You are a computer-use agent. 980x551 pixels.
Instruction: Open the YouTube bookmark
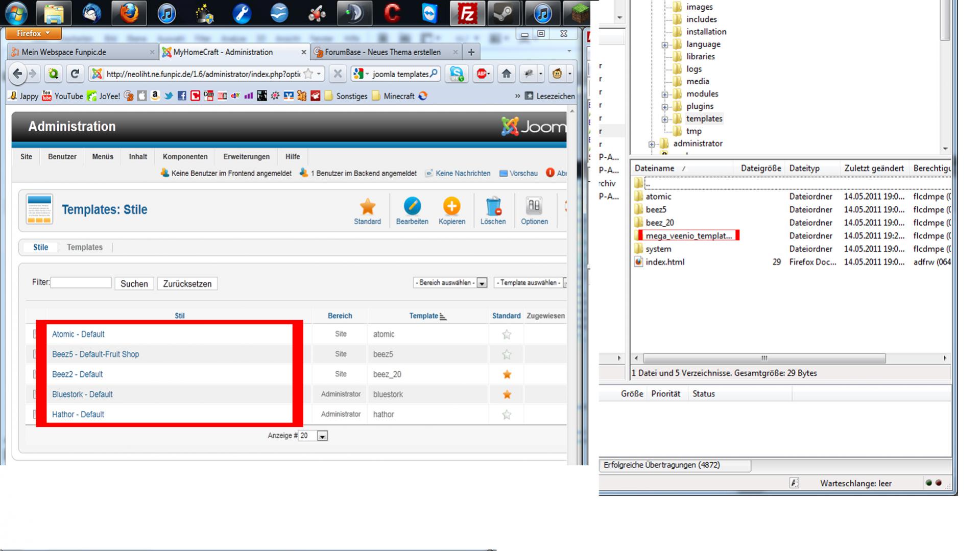pyautogui.click(x=62, y=96)
